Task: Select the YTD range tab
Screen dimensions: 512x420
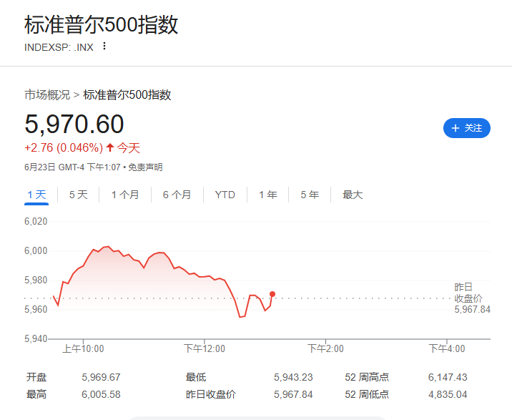Action: click(225, 195)
